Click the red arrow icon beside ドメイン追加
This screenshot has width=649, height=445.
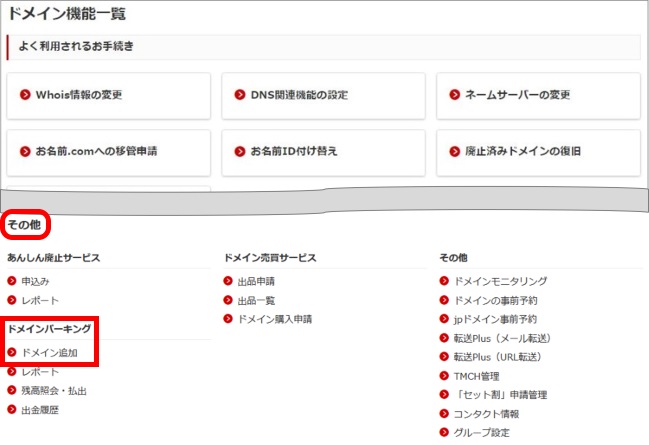click(12, 352)
